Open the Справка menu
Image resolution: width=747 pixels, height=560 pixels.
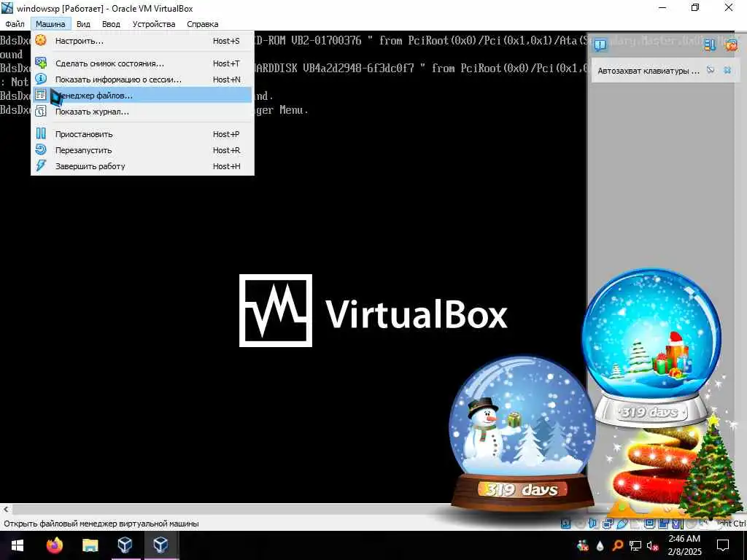click(x=203, y=24)
